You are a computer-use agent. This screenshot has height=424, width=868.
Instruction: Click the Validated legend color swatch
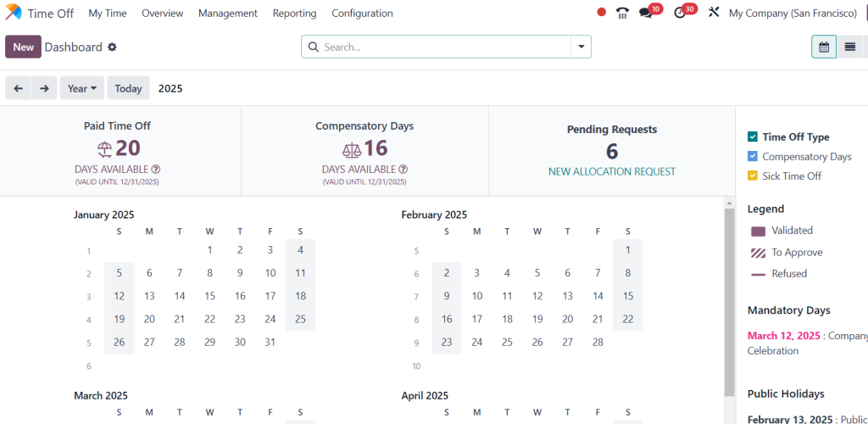[759, 231]
